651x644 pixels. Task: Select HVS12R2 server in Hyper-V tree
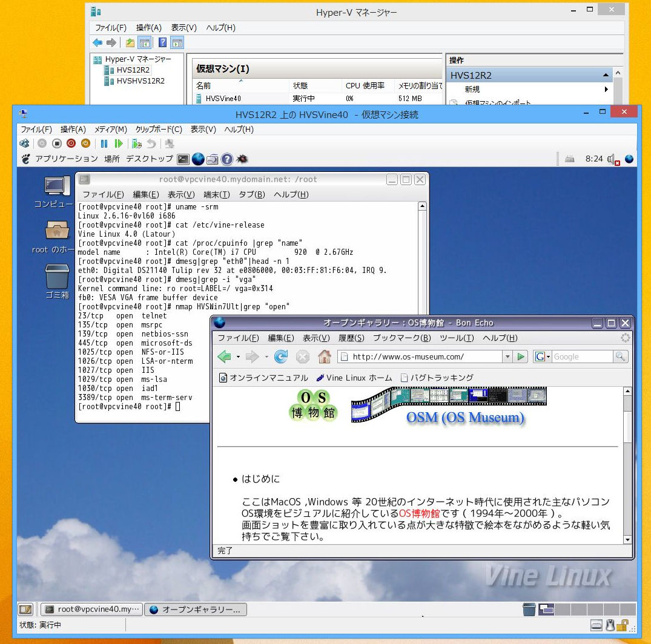(x=133, y=70)
